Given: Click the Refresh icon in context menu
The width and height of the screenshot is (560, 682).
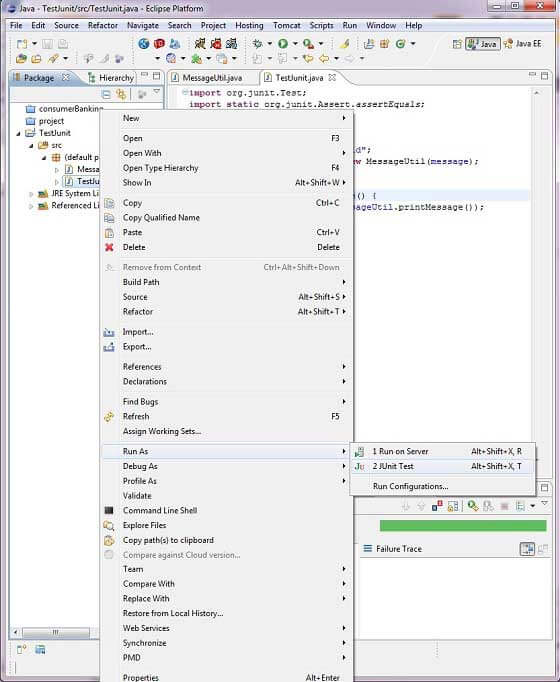Looking at the screenshot, I should (x=109, y=417).
